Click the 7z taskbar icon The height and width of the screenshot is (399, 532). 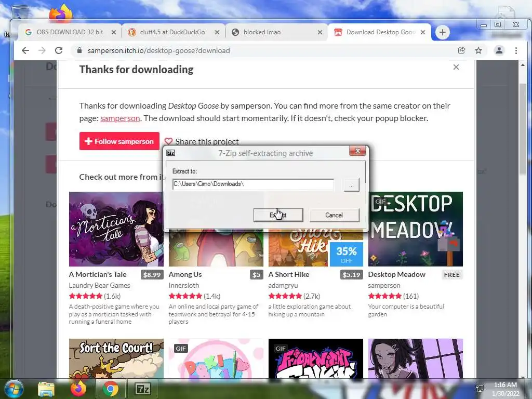tap(142, 389)
